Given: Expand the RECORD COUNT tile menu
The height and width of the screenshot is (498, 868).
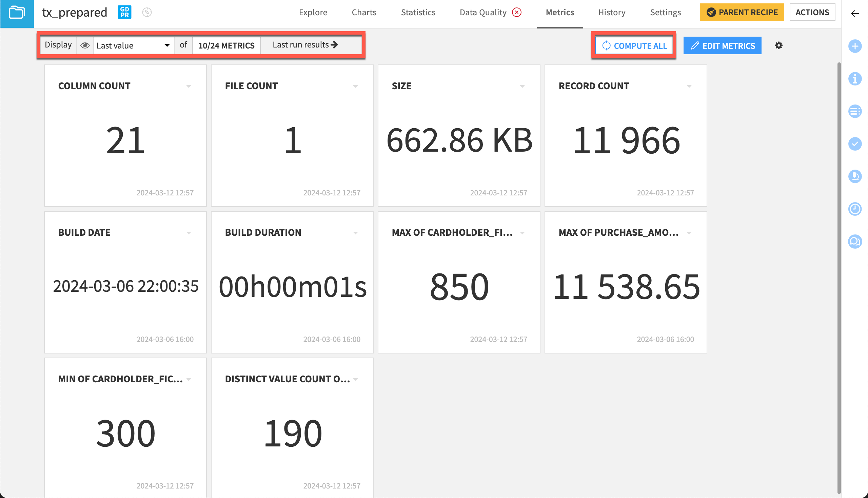Looking at the screenshot, I should (689, 87).
